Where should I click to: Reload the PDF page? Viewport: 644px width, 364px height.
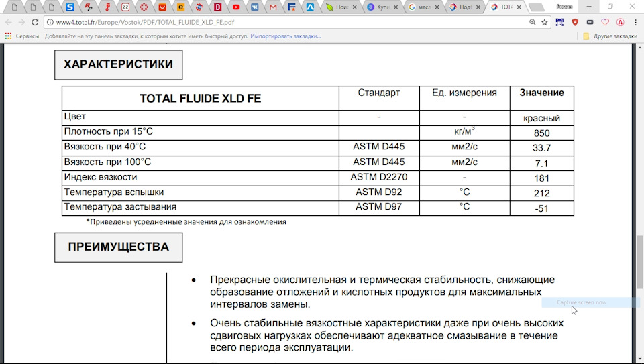click(x=35, y=22)
